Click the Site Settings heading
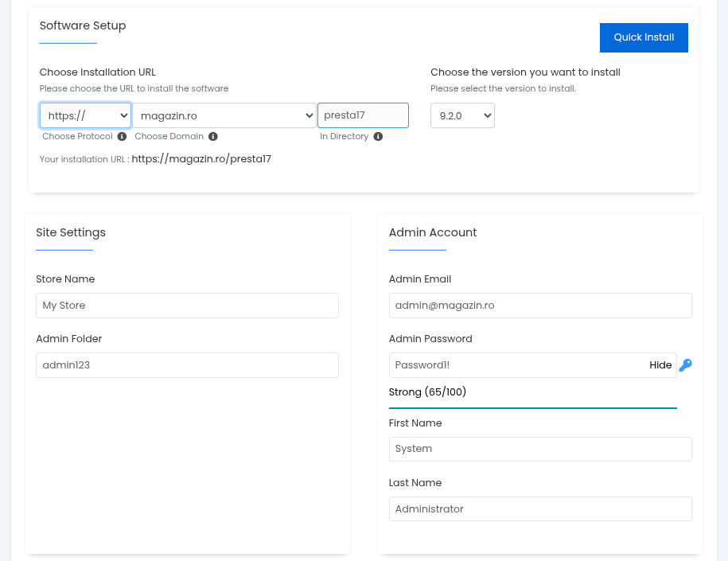 71,232
